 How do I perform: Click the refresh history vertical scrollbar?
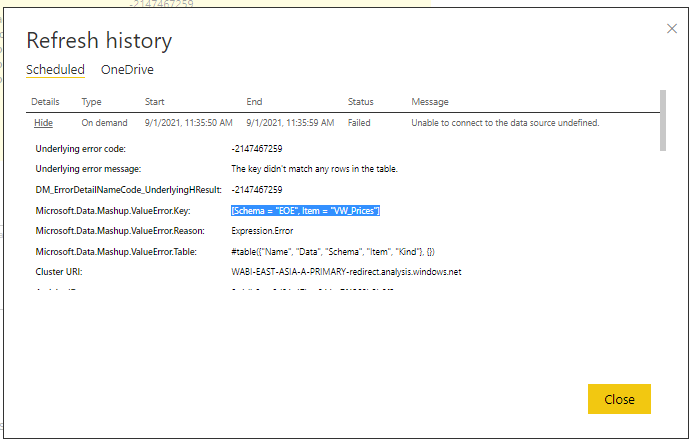(x=662, y=121)
